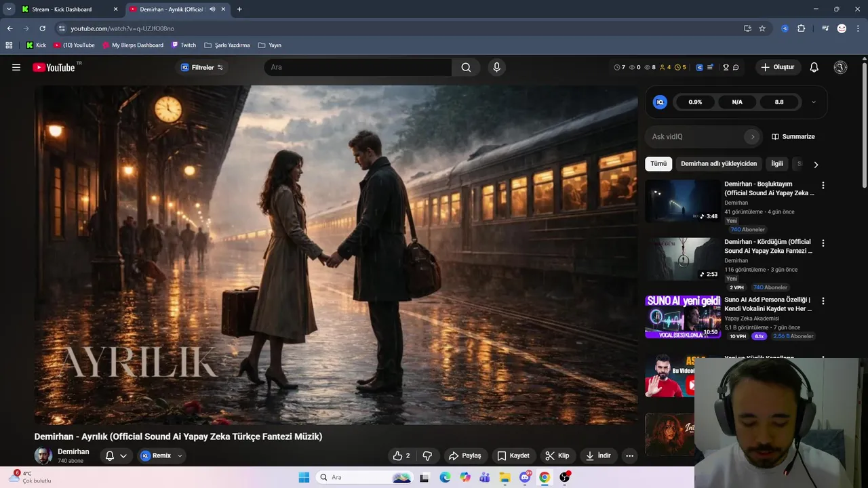Image resolution: width=868 pixels, height=488 pixels.
Task: Click the Kaydet save button
Action: pos(513,455)
